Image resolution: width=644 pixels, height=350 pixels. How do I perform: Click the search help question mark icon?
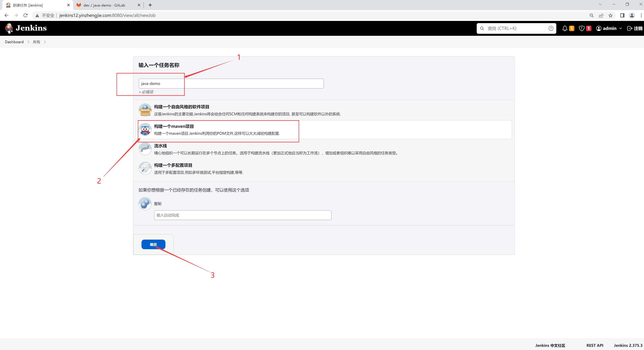click(551, 28)
